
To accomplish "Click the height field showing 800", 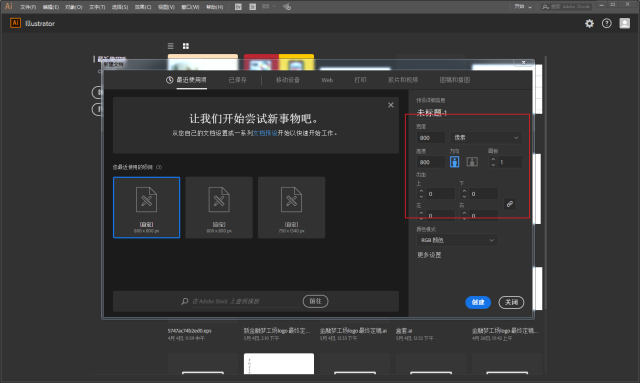I will [431, 162].
